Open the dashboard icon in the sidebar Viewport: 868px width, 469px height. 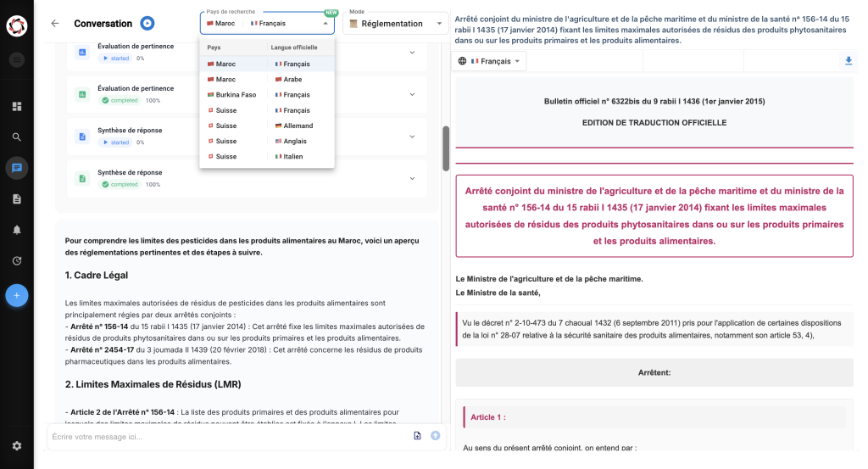[x=16, y=107]
